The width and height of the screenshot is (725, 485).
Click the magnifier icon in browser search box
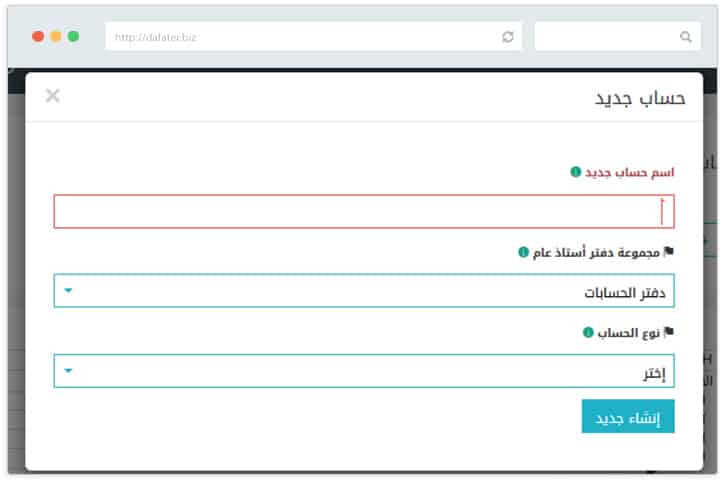[686, 37]
